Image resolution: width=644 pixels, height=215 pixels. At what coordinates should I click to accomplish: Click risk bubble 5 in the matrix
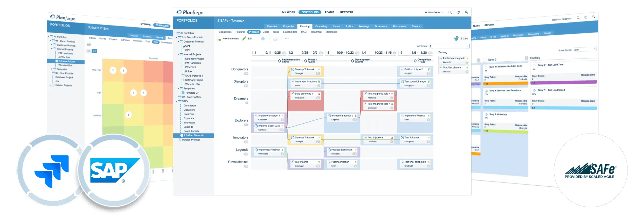coord(129,115)
